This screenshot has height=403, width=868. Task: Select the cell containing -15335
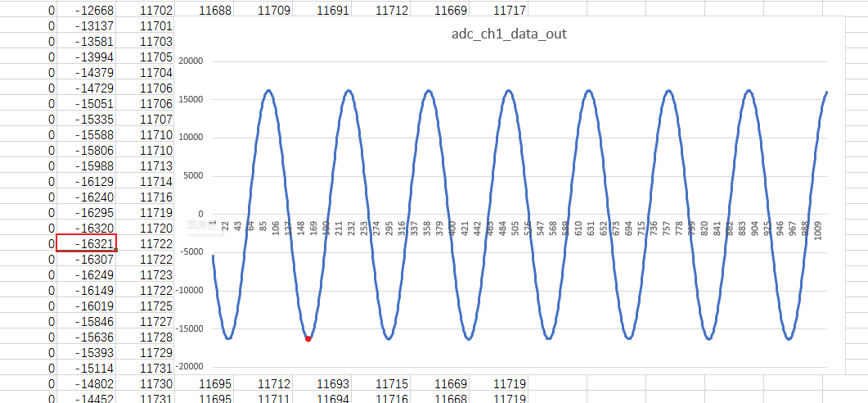(x=87, y=120)
